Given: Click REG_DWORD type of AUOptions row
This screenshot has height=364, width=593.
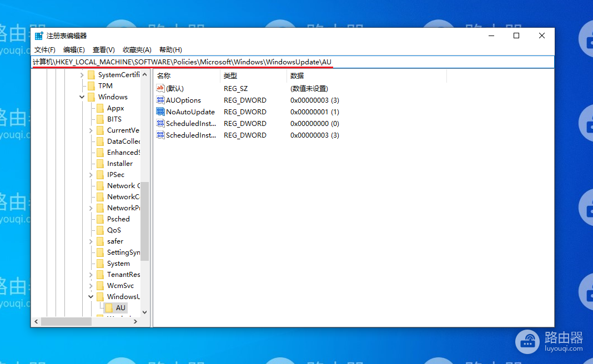Looking at the screenshot, I should (245, 100).
